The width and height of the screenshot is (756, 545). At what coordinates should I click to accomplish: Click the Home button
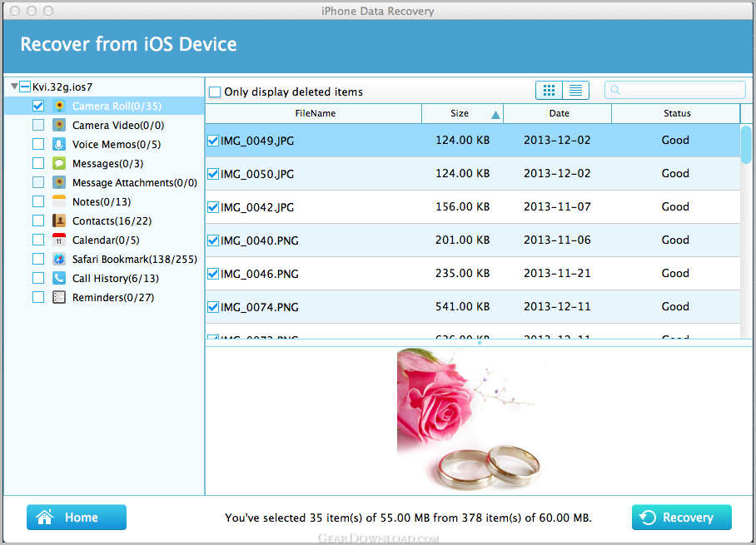[x=77, y=517]
